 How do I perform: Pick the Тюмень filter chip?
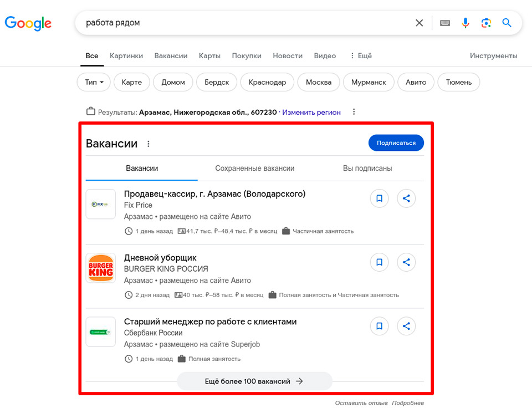point(459,82)
